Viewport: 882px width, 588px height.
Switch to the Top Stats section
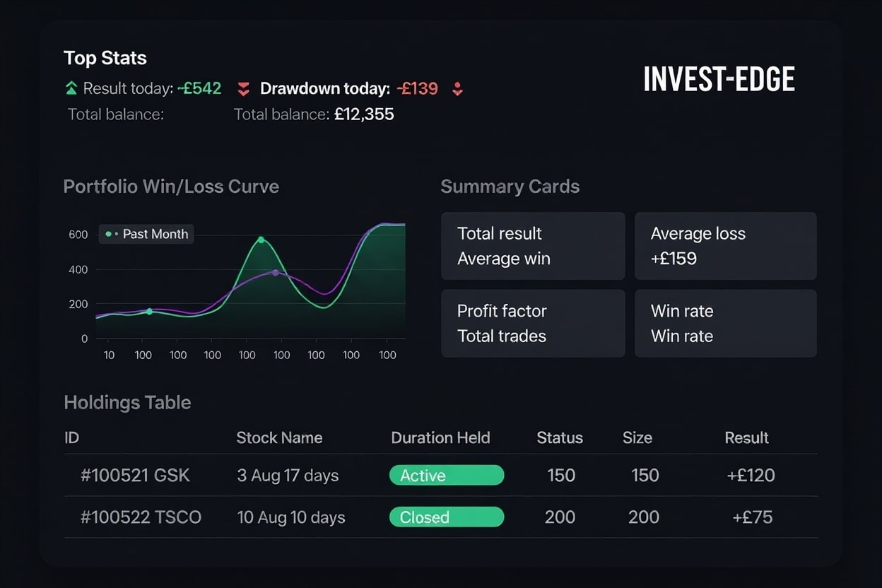click(105, 57)
